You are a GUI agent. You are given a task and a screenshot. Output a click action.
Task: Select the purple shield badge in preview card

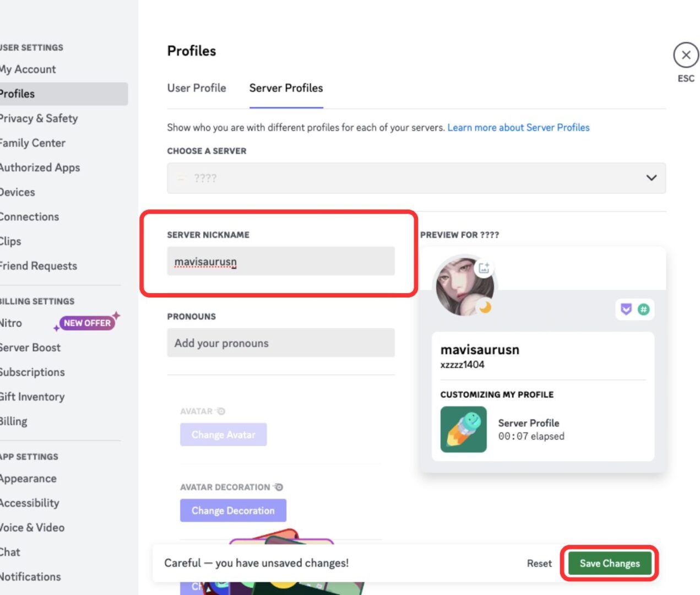click(624, 310)
